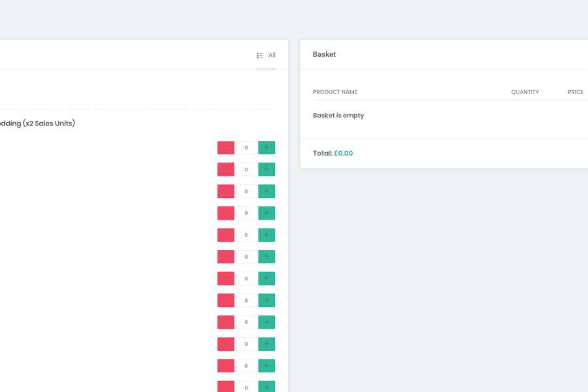588x392 pixels.
Task: Click the QUANTITY column header in the basket
Action: coord(525,92)
